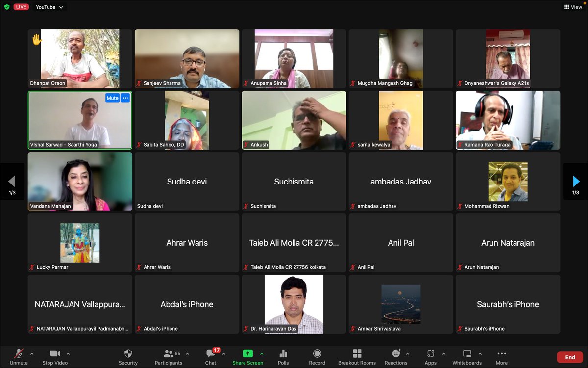Click the red End meeting button

tap(570, 357)
